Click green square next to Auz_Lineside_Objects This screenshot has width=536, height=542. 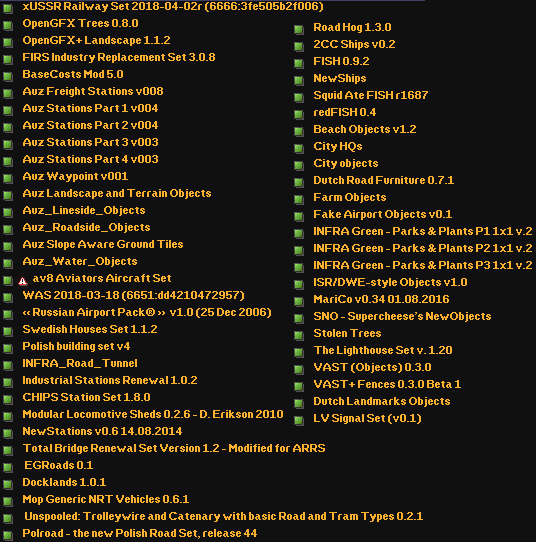[x=8, y=213]
